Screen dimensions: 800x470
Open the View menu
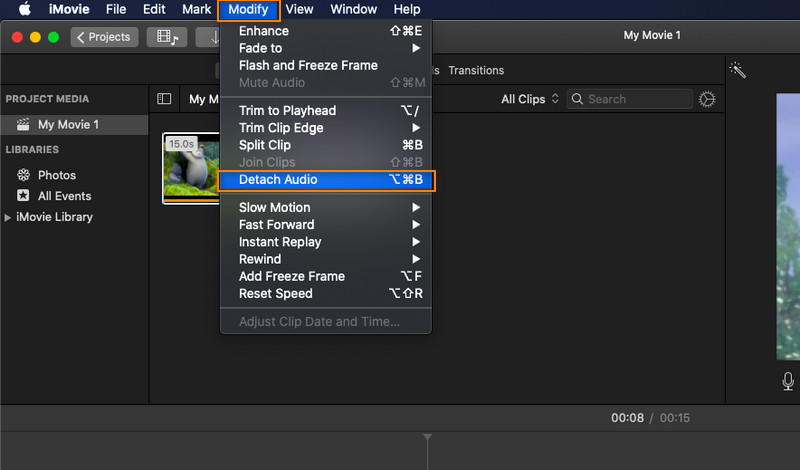click(299, 9)
